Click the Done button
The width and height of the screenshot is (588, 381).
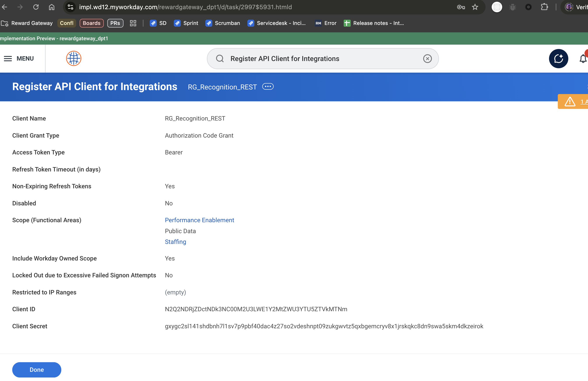(37, 369)
